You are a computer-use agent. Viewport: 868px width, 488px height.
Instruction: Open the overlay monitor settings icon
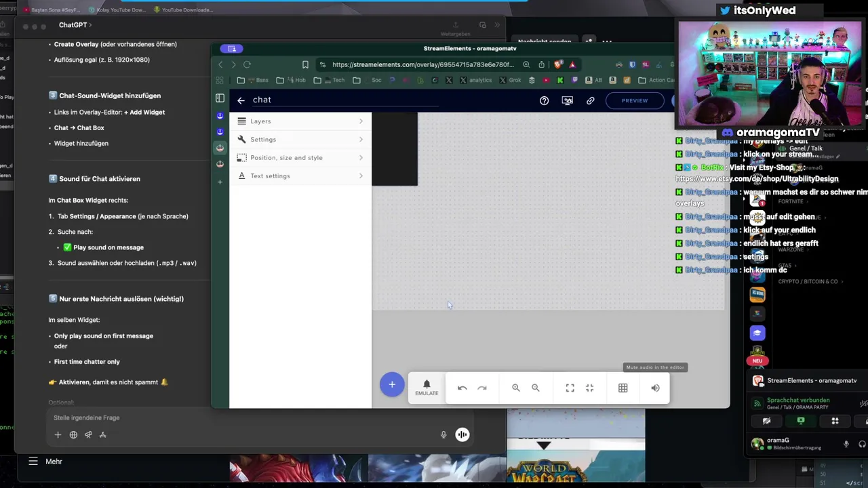click(568, 100)
